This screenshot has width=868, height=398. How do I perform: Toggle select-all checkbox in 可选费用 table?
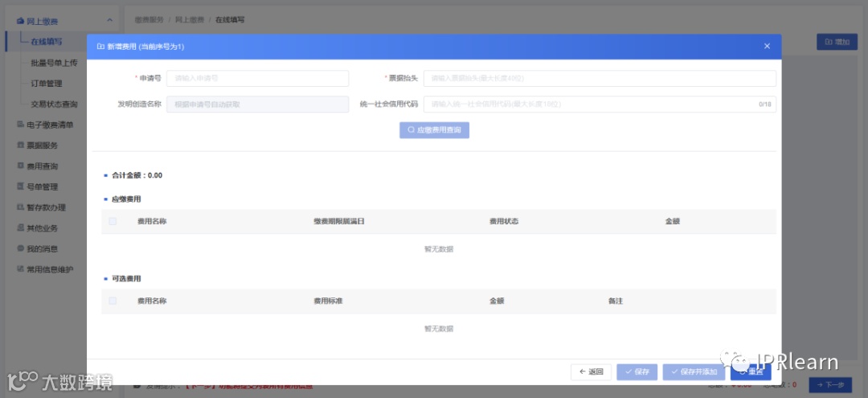(113, 302)
